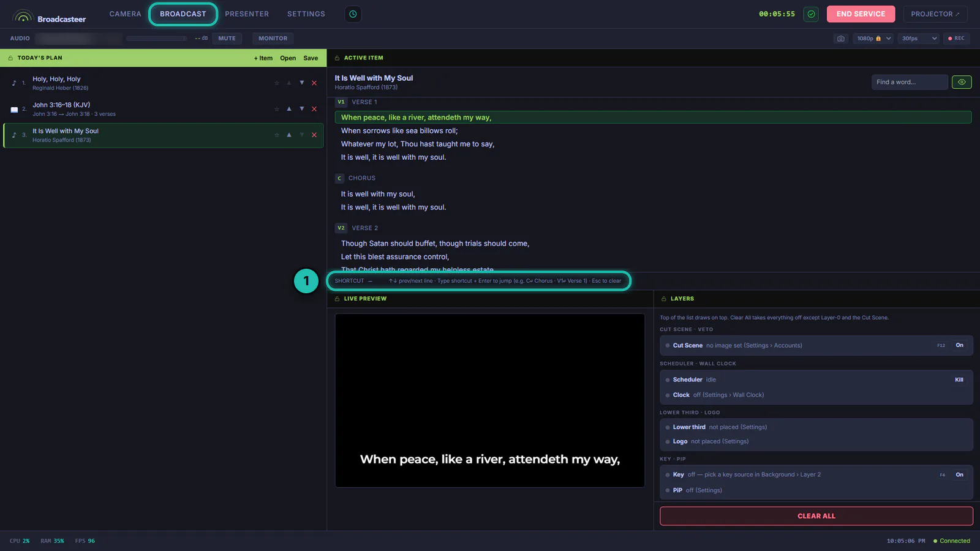Click the clock icon beside Settings tab
The width and height of the screenshot is (980, 551).
(353, 14)
